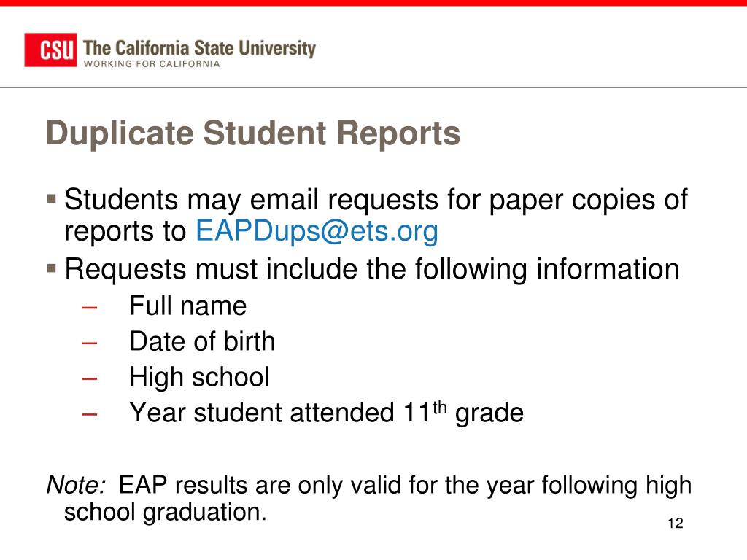747x560 pixels.
Task: Click the red CSU logo
Action: tap(50, 50)
